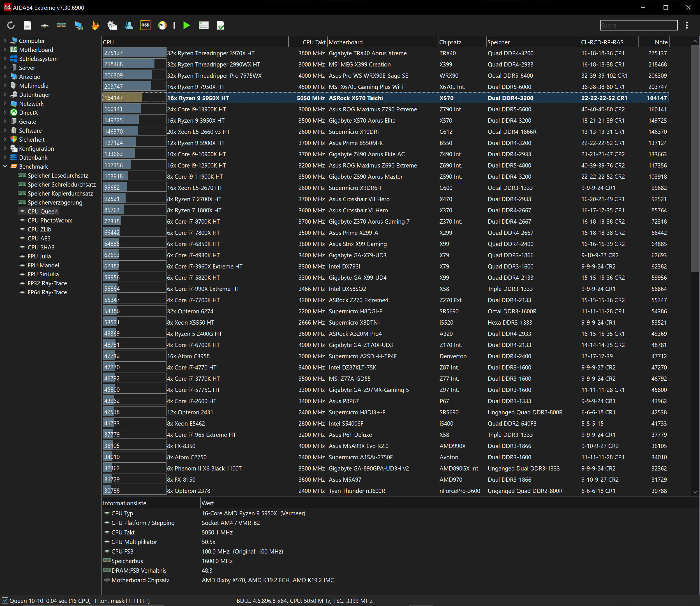
Task: Open the Report page icon
Action: [28, 25]
